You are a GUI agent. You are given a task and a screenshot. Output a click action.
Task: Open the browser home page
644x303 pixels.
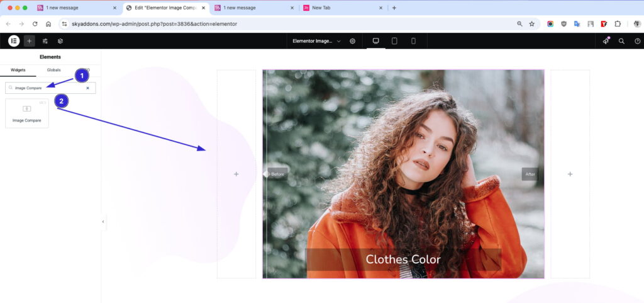[x=48, y=25]
